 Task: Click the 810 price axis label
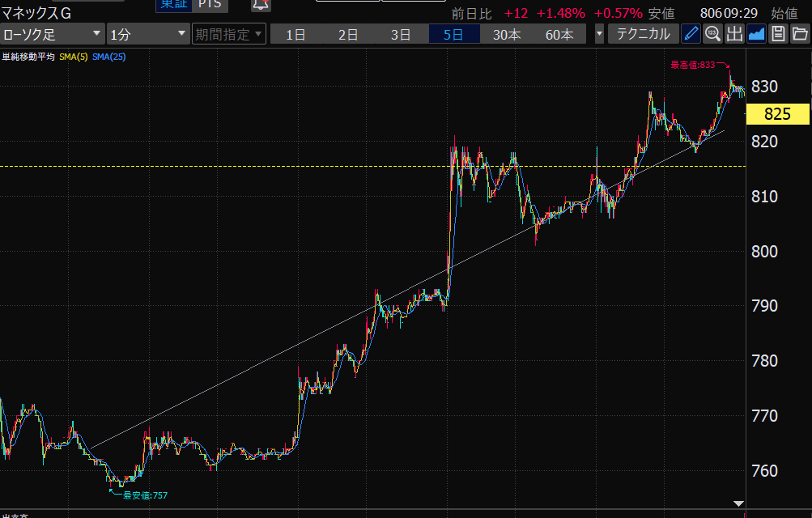pos(764,197)
